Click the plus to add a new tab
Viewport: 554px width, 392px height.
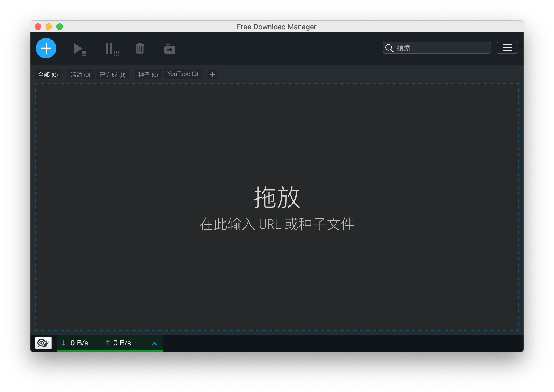point(212,74)
